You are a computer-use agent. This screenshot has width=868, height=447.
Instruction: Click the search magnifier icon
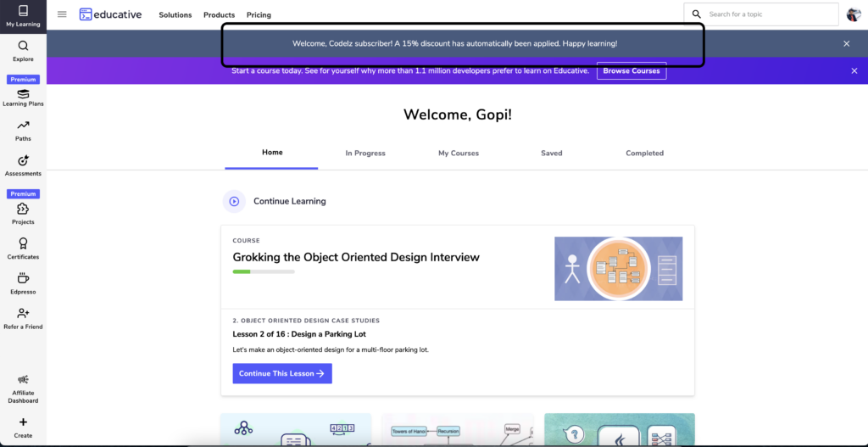tap(697, 14)
